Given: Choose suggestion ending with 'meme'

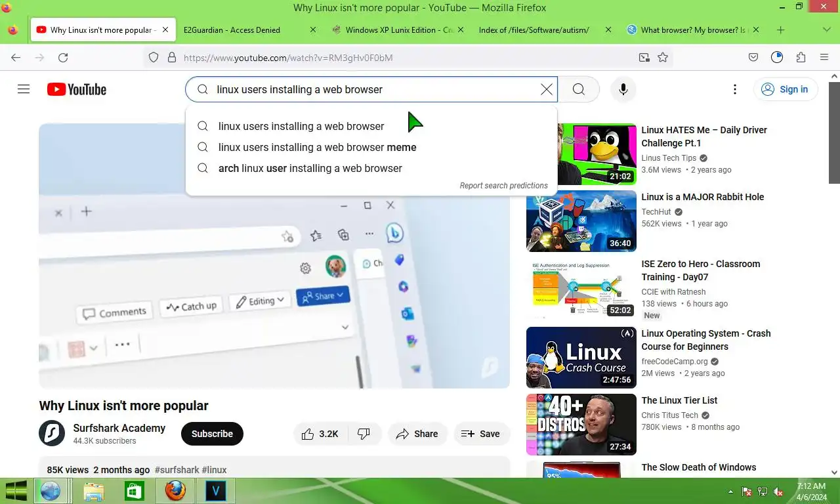Looking at the screenshot, I should (371, 147).
